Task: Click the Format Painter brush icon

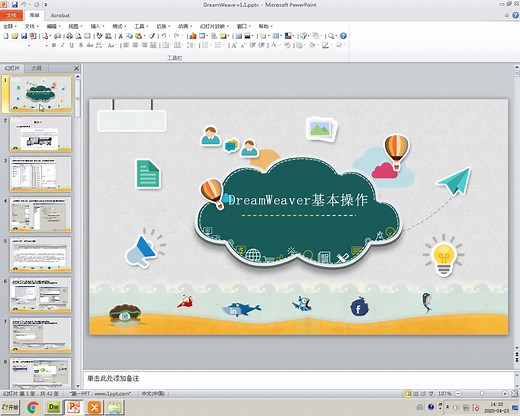Action: 152,36
